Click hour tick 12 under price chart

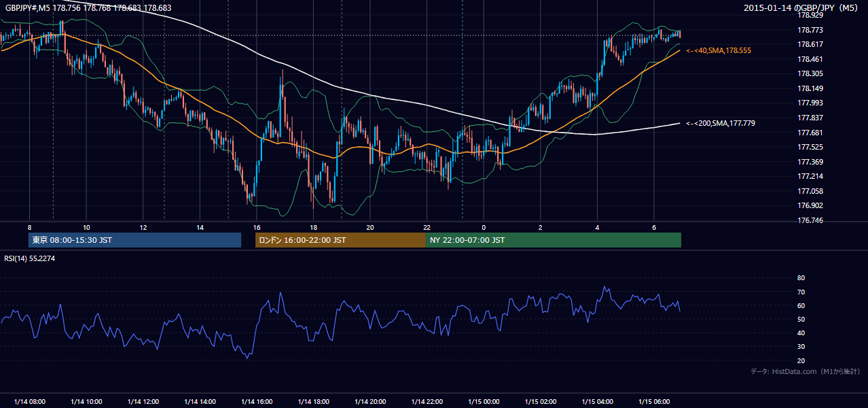143,227
